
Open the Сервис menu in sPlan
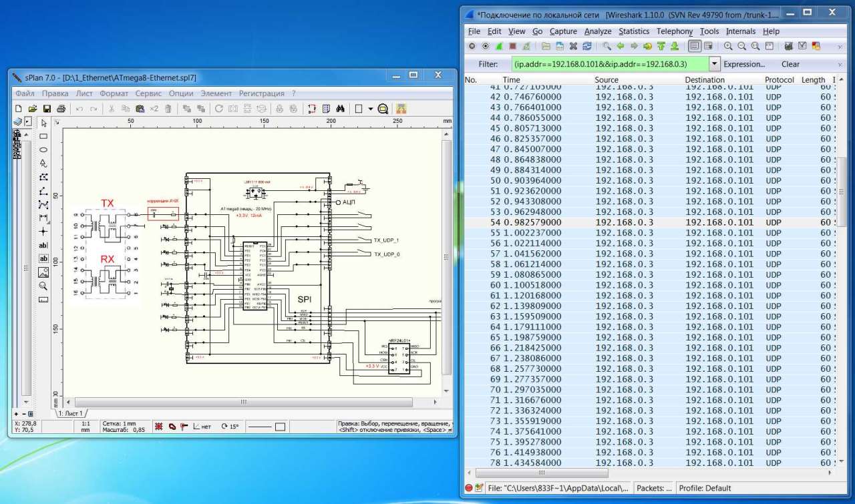[148, 93]
